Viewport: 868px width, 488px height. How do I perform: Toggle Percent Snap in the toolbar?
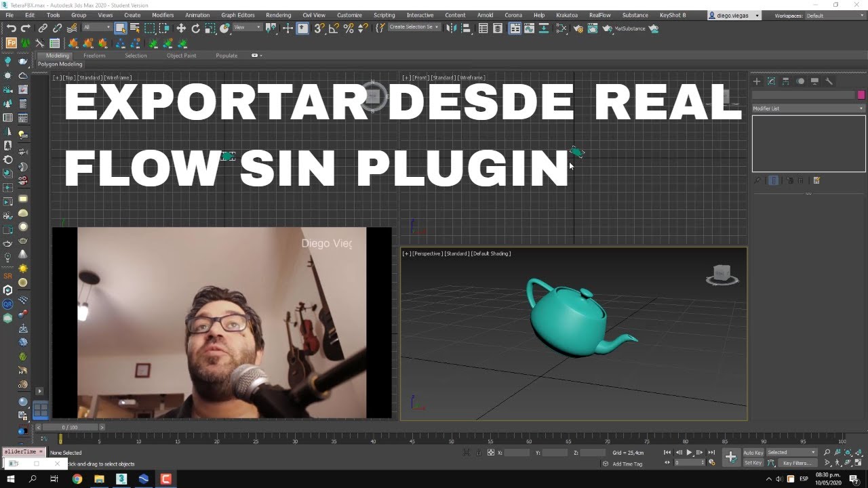click(348, 28)
